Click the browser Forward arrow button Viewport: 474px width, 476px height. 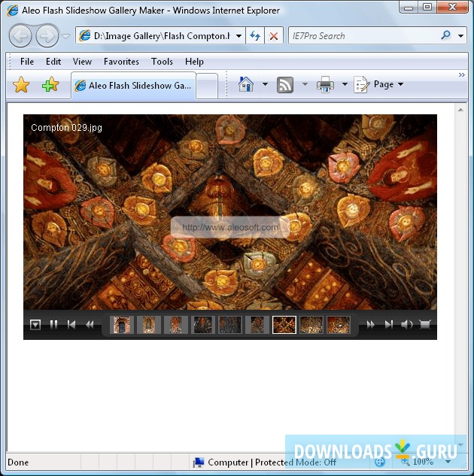pos(47,36)
